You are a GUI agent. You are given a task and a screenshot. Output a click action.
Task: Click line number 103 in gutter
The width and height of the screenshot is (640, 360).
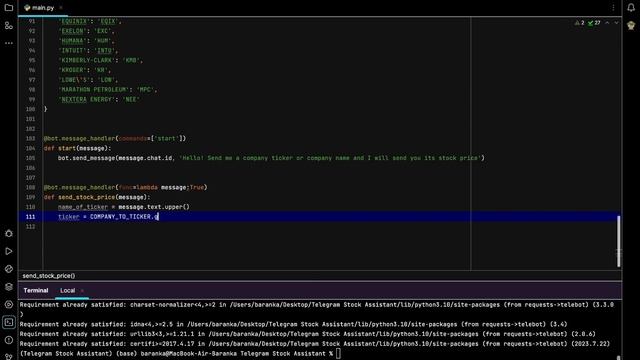click(31, 138)
